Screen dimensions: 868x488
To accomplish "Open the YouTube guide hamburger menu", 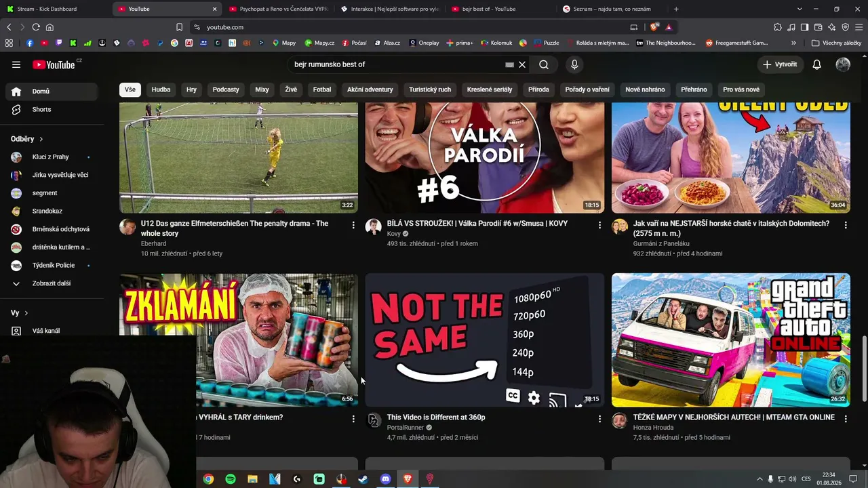I will click(x=16, y=64).
